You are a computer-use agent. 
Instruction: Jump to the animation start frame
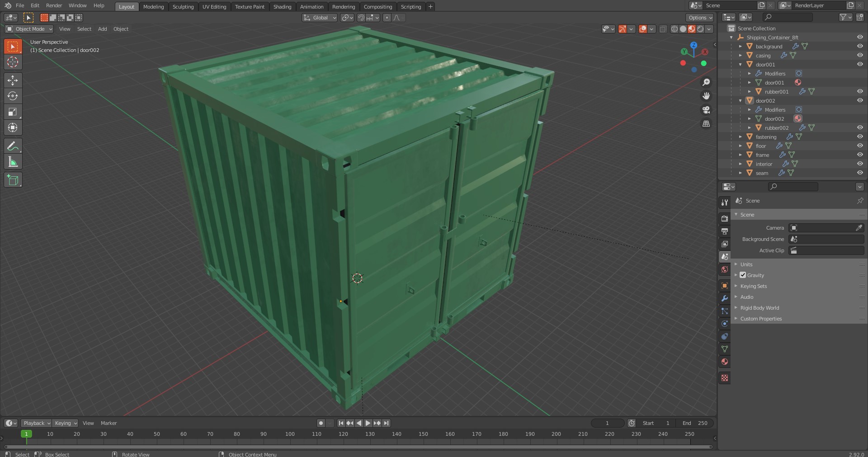341,423
